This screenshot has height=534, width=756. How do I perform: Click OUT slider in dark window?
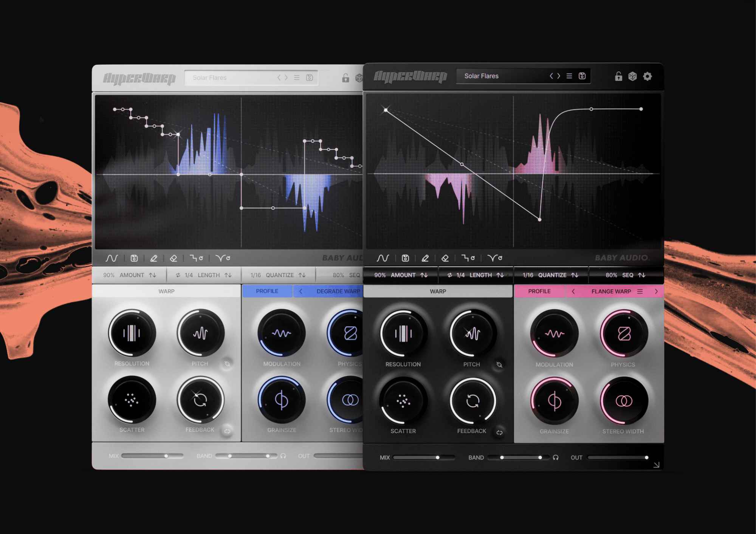[x=619, y=457]
